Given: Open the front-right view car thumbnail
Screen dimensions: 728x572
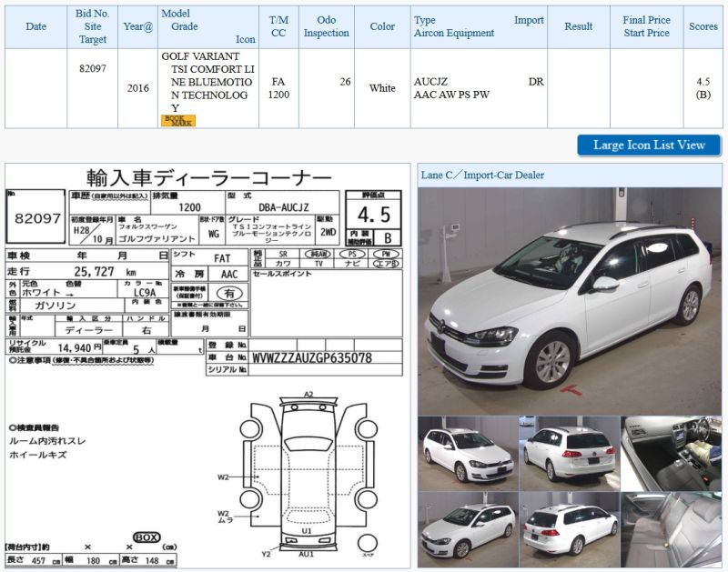Looking at the screenshot, I should [468, 453].
